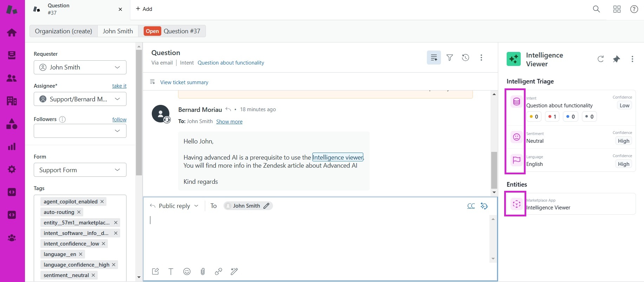
Task: Click the Marketplace App entity icon
Action: tap(516, 204)
